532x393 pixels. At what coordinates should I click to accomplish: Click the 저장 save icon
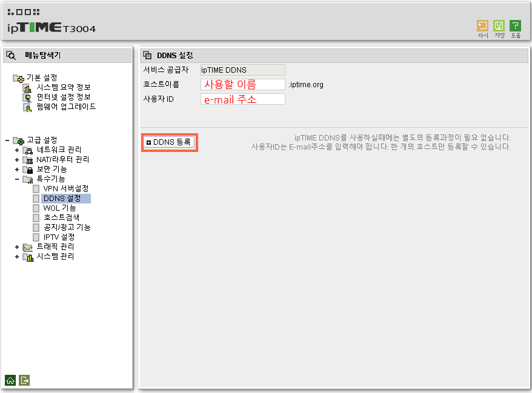[x=499, y=26]
